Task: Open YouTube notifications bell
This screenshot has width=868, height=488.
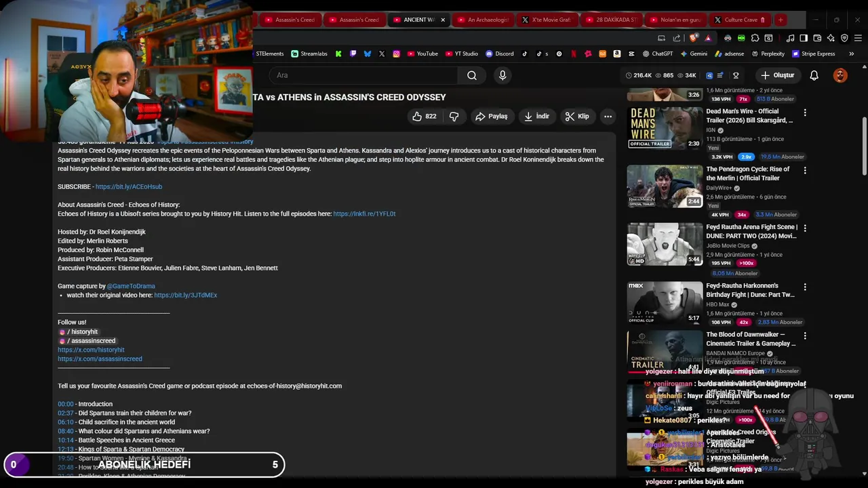Action: (x=814, y=75)
